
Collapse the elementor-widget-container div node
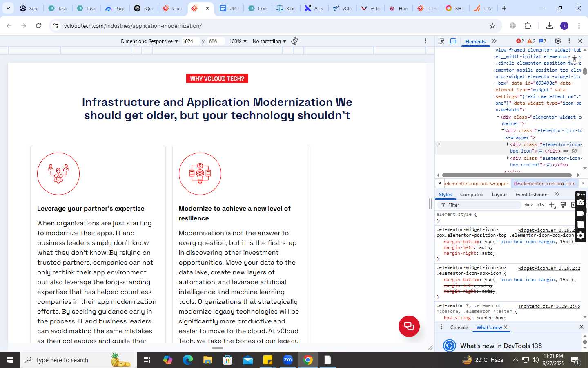point(498,117)
